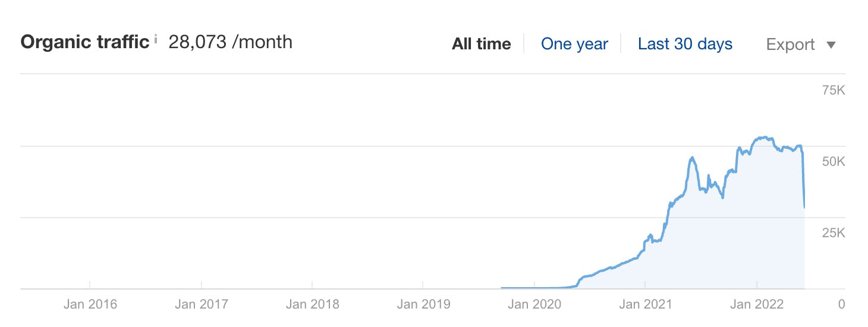Click the Jan 2022 timeline label
The width and height of the screenshot is (868, 327).
point(756,304)
